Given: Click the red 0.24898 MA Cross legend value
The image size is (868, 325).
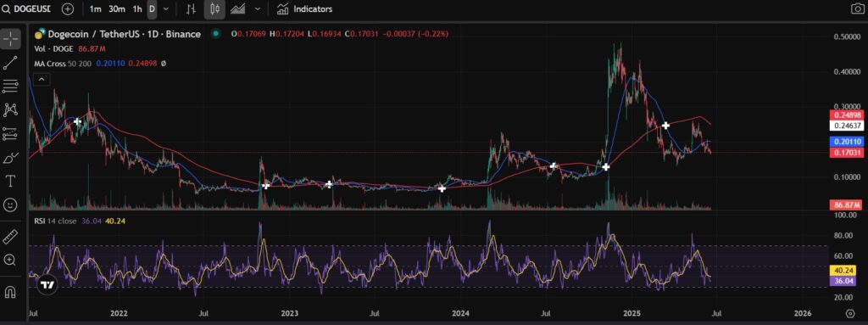Looking at the screenshot, I should [x=142, y=64].
